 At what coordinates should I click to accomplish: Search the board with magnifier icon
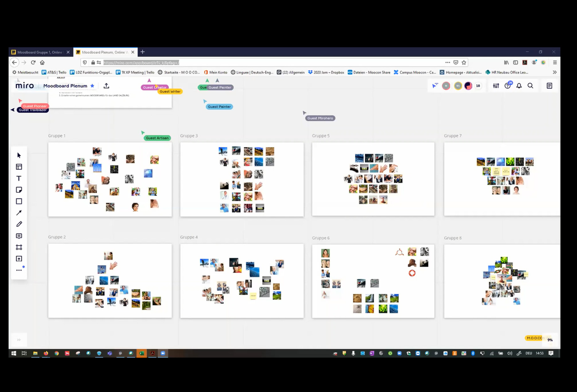pyautogui.click(x=530, y=86)
